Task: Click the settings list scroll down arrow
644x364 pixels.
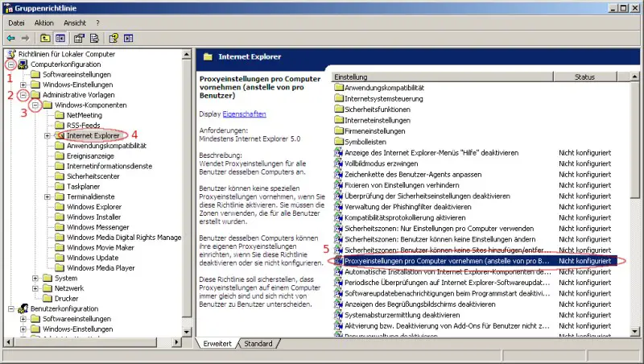Action: 634,332
